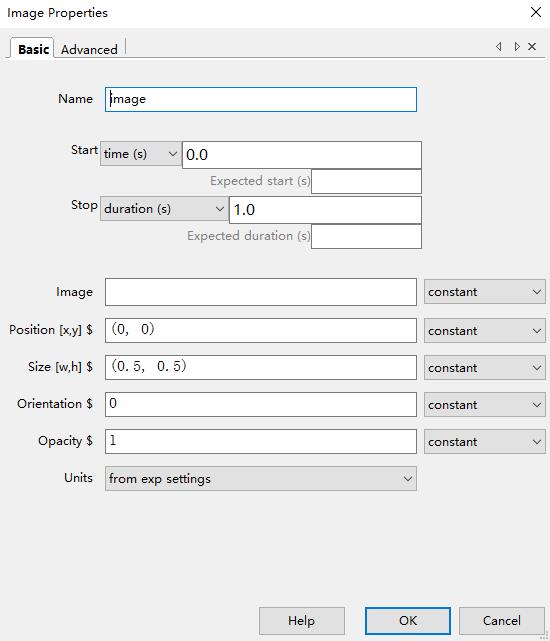The width and height of the screenshot is (550, 641).
Task: Select the Basic tab
Action: (33, 49)
